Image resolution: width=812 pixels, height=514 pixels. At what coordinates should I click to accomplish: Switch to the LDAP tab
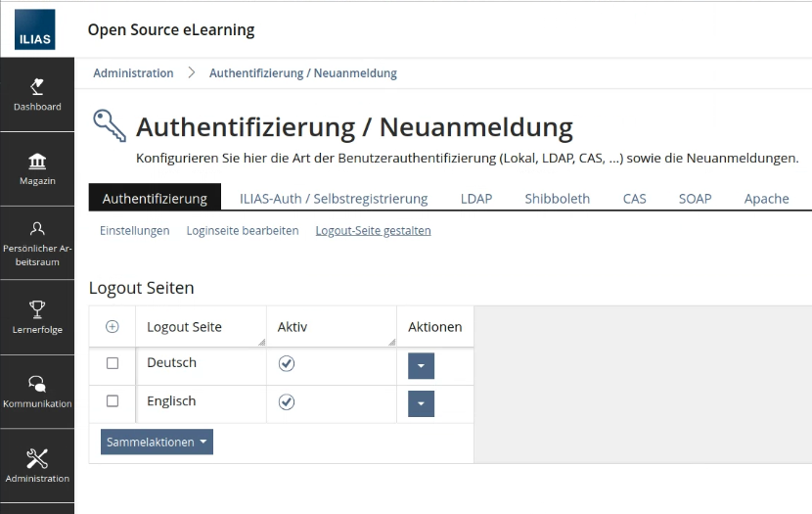point(476,199)
